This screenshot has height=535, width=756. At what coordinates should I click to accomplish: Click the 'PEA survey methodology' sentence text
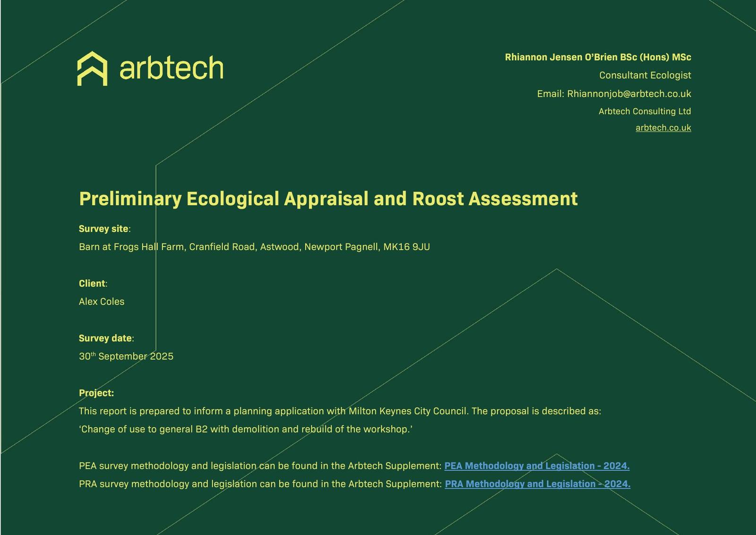(260, 466)
